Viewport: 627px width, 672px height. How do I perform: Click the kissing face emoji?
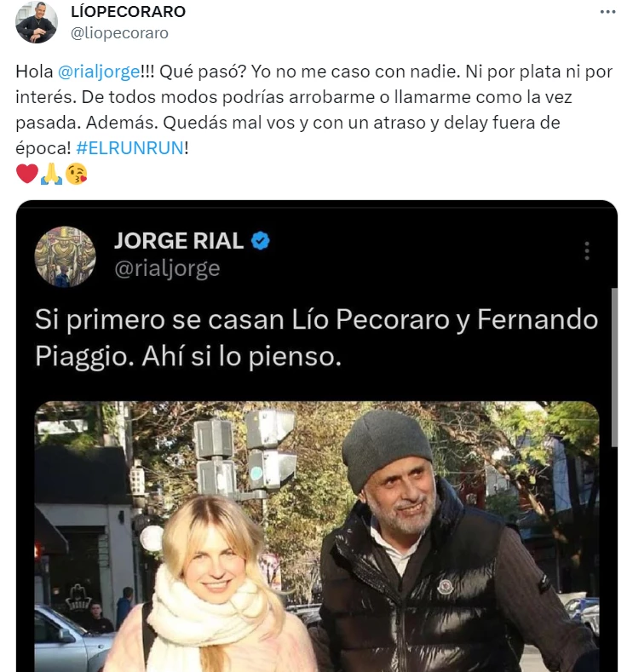77,174
